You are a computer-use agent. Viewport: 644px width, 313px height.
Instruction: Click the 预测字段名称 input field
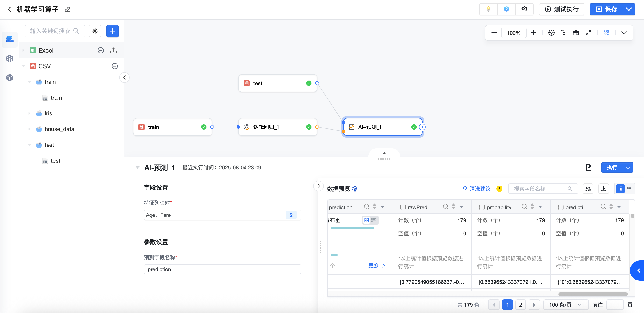coord(222,269)
